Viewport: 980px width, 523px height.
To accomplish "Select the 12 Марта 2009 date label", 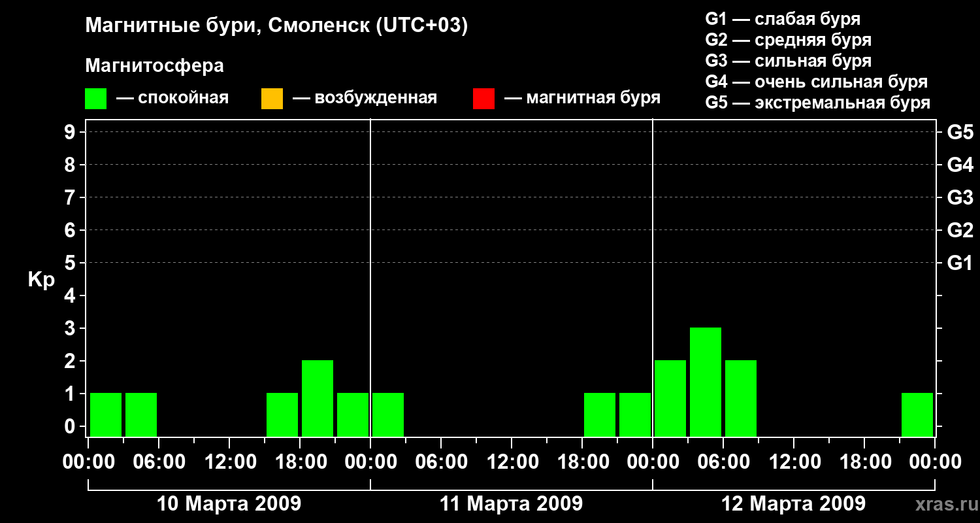I will point(793,504).
